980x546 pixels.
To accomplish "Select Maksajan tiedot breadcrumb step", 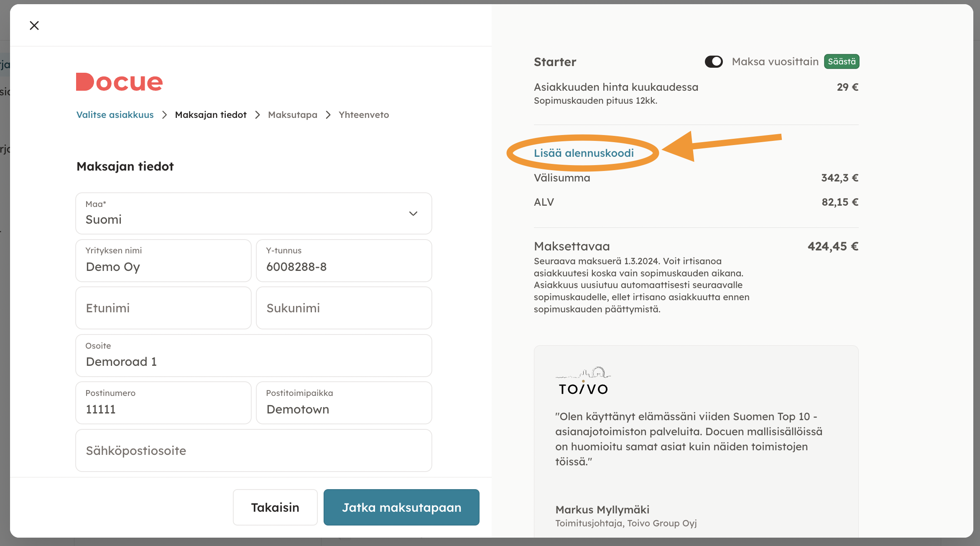I will 211,115.
